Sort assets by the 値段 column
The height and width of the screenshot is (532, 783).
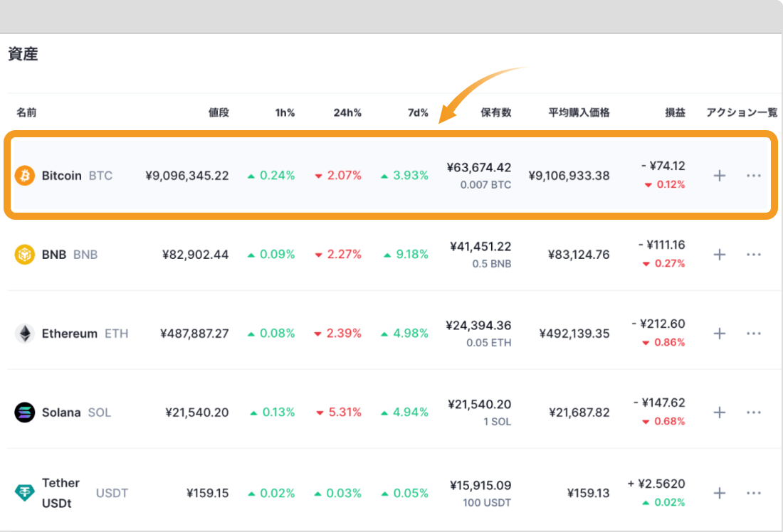click(x=219, y=113)
